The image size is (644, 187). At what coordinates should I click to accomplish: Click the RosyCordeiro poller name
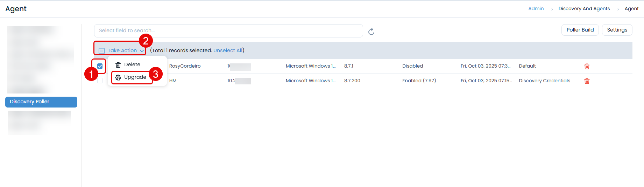pyautogui.click(x=185, y=66)
